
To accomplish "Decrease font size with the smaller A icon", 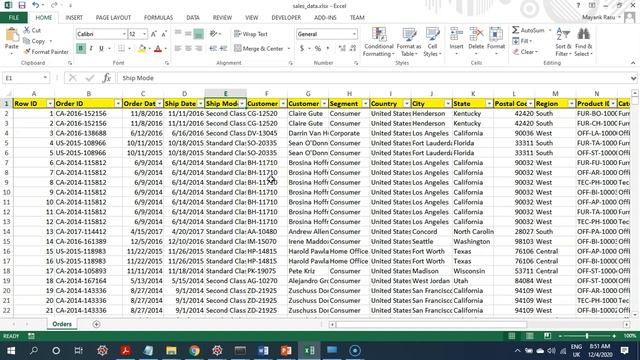I will coord(164,34).
